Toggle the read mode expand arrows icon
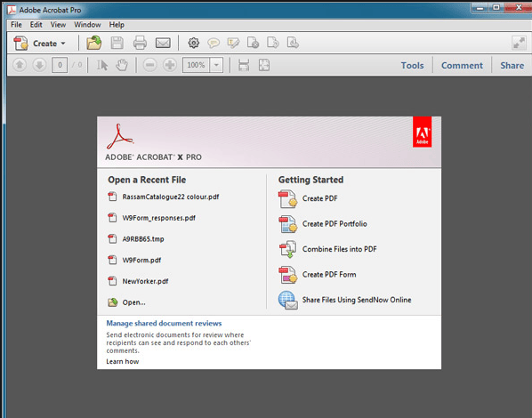The width and height of the screenshot is (532, 418). coord(519,43)
